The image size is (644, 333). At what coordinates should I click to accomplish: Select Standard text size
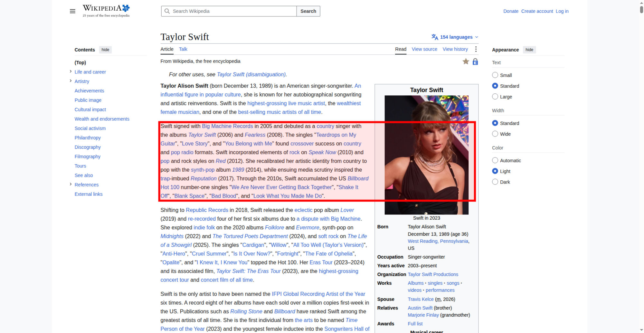coord(495,86)
